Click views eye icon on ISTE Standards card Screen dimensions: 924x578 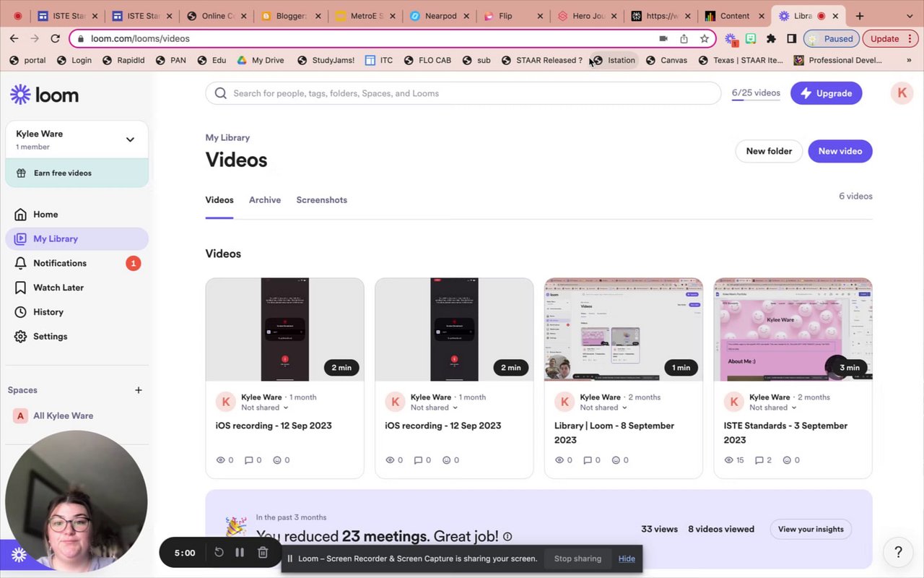pos(728,460)
